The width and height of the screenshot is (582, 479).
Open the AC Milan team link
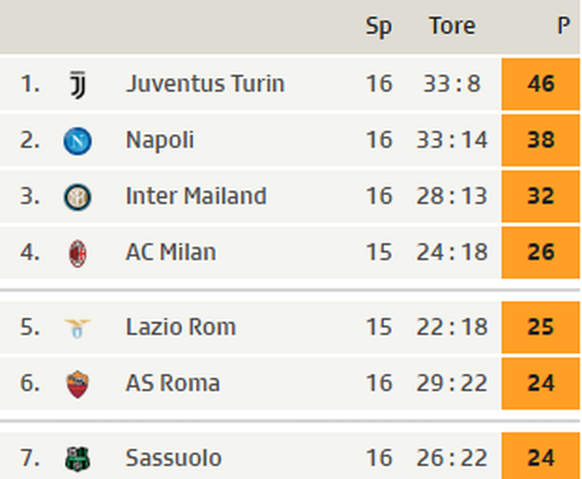171,252
